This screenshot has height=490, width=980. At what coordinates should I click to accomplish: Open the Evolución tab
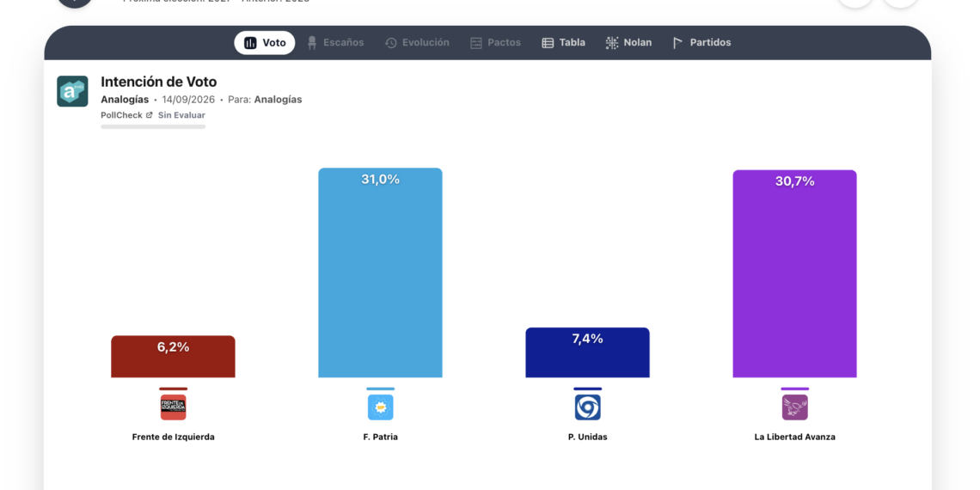[417, 42]
